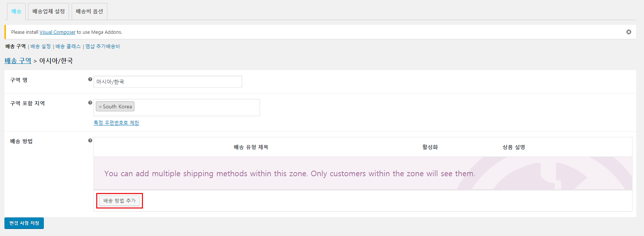Go to the 배송 설정 section
Screen dimensions: 644x236
40,46
